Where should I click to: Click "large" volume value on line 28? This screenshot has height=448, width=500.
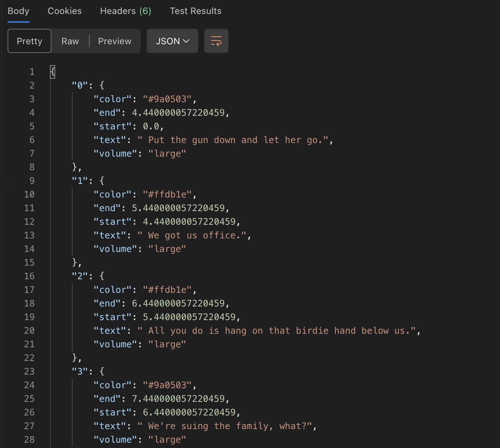[167, 440]
